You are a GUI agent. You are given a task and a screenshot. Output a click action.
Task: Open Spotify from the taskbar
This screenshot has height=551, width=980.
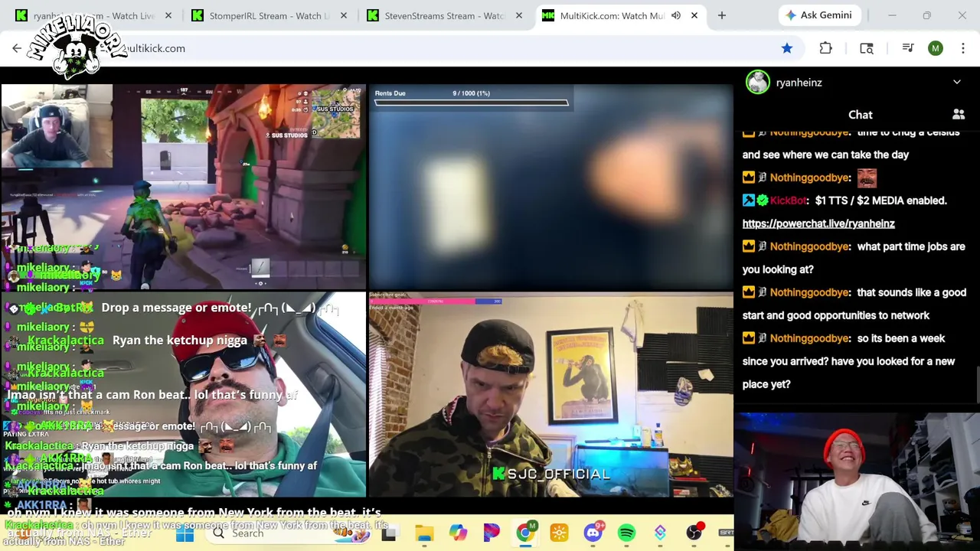pyautogui.click(x=626, y=533)
